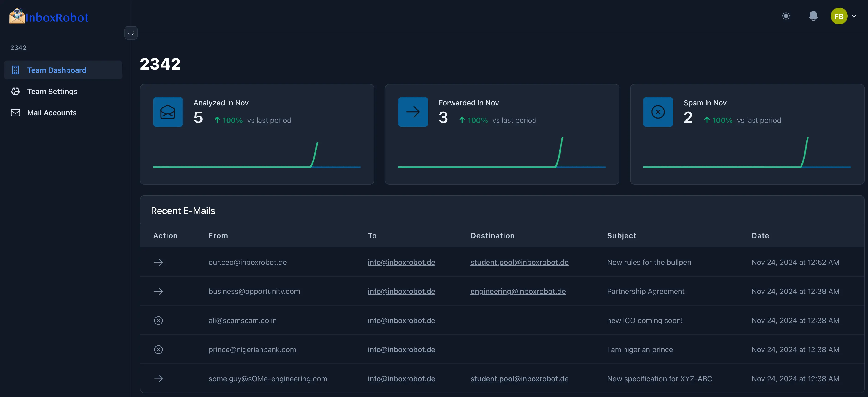868x397 pixels.
Task: Open info@inboxrobot.de link in XYZ-ABC specification row
Action: coord(401,379)
